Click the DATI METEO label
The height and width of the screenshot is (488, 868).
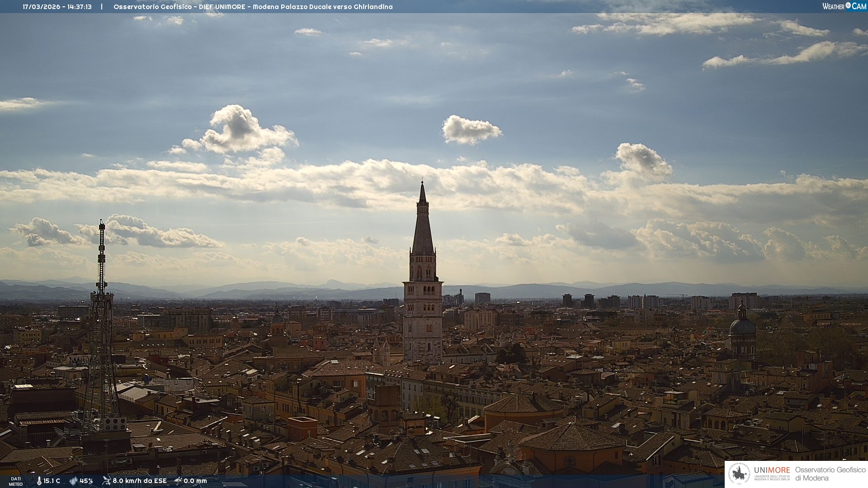point(16,481)
